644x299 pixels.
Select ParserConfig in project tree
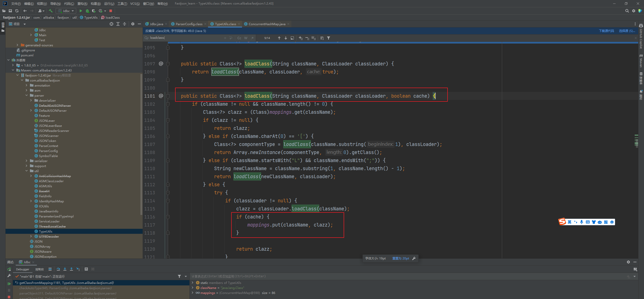coord(48,151)
